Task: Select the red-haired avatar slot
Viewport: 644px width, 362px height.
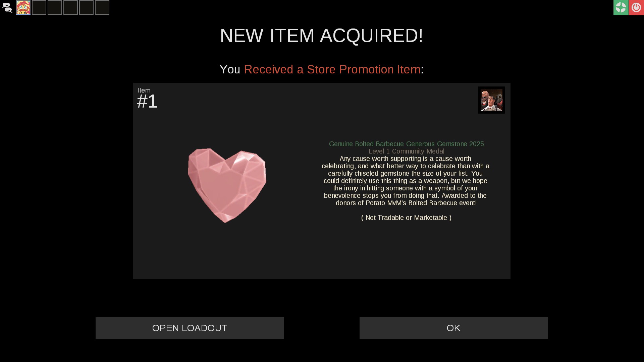Action: tap(23, 7)
